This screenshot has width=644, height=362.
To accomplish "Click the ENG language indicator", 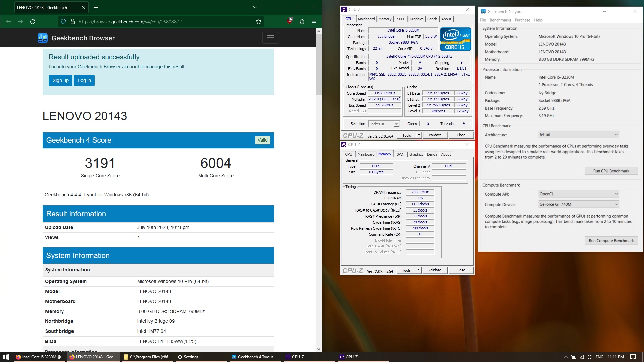I will coord(600,357).
